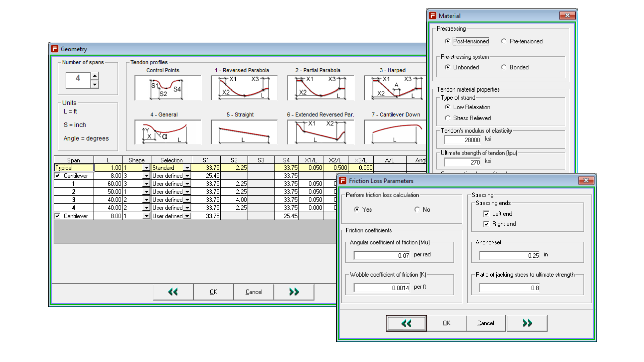Click the Anchor-set value field
Image resolution: width=644 pixels, height=362 pixels.
(x=509, y=256)
